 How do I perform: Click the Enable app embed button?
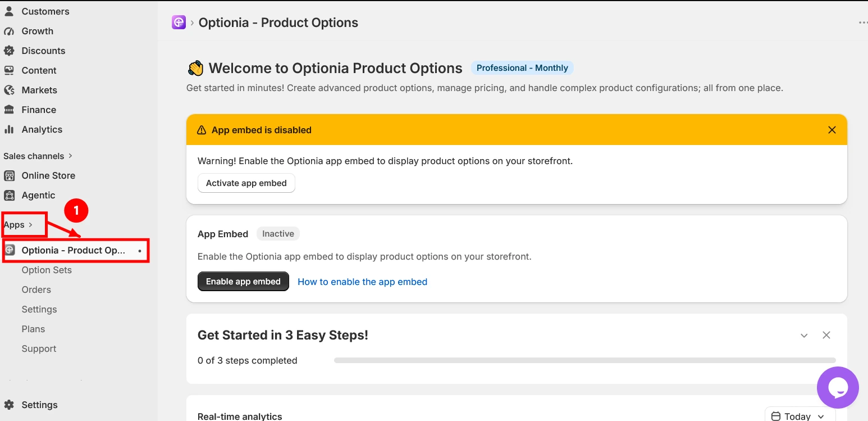(243, 282)
